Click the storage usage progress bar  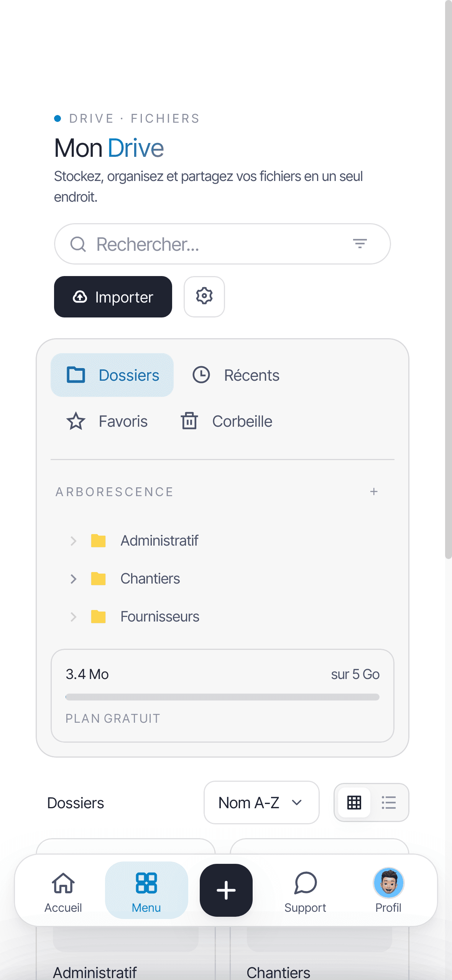222,697
